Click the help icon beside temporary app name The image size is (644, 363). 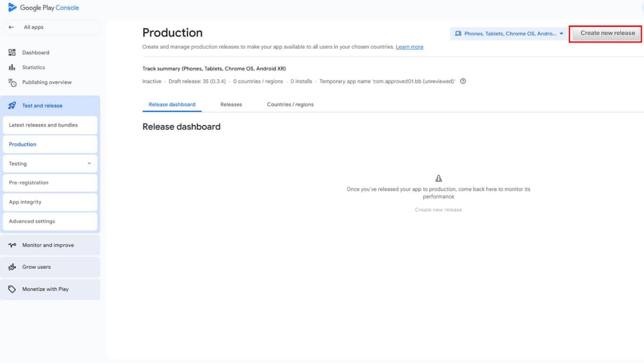(463, 81)
